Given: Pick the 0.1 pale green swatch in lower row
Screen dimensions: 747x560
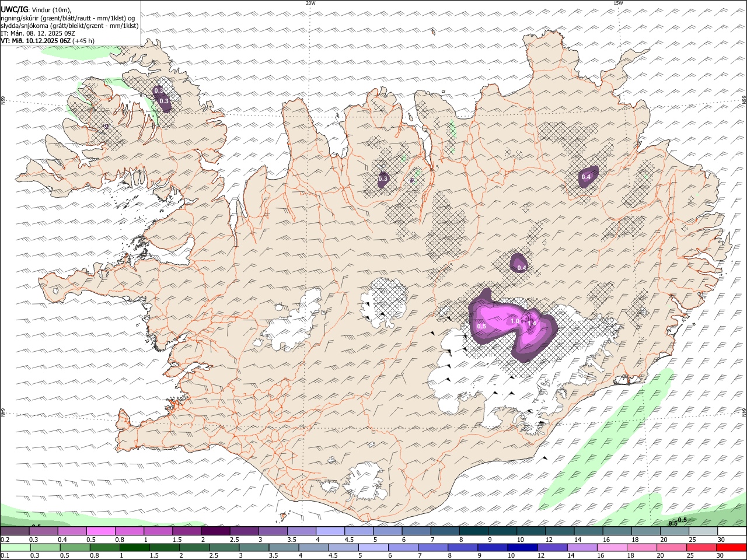Looking at the screenshot, I should pyautogui.click(x=14, y=547).
